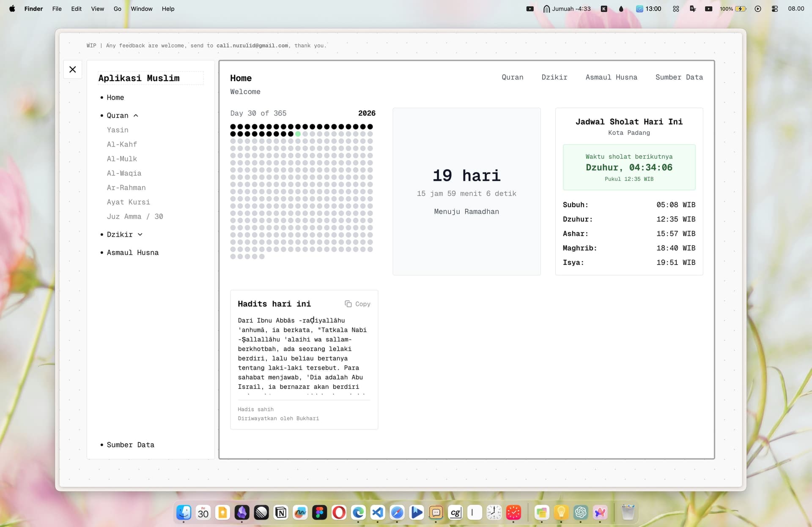Switch to the Asmaul Husna top tab
Viewport: 812px width, 527px height.
pos(611,77)
